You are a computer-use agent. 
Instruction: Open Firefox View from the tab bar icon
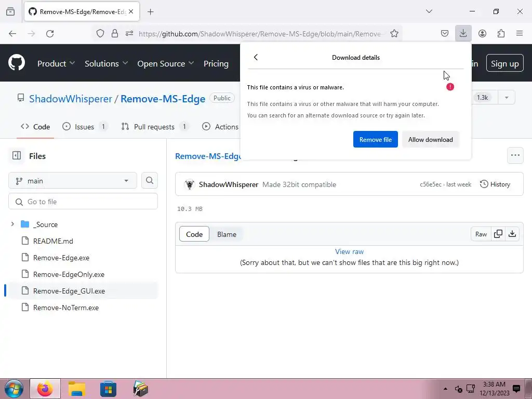(x=10, y=12)
